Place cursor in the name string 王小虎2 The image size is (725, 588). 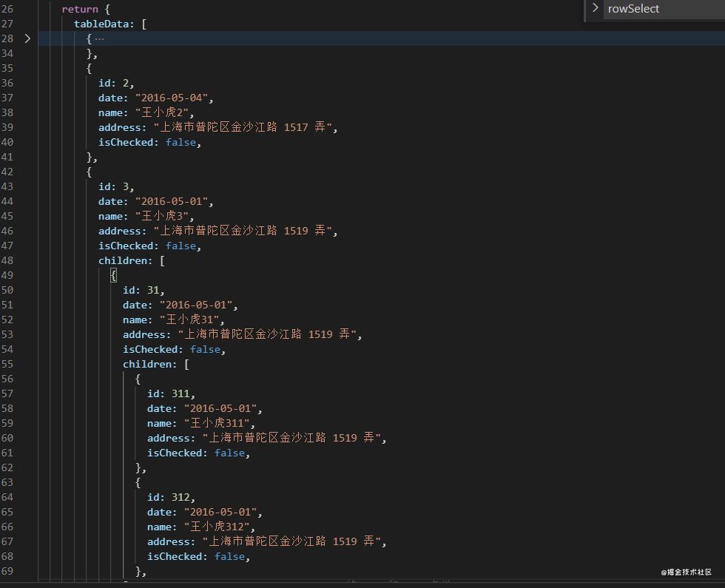click(x=164, y=112)
